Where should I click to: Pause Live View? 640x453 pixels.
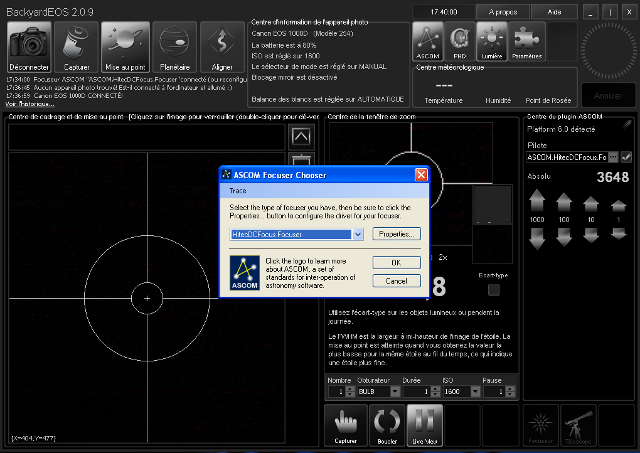point(424,425)
